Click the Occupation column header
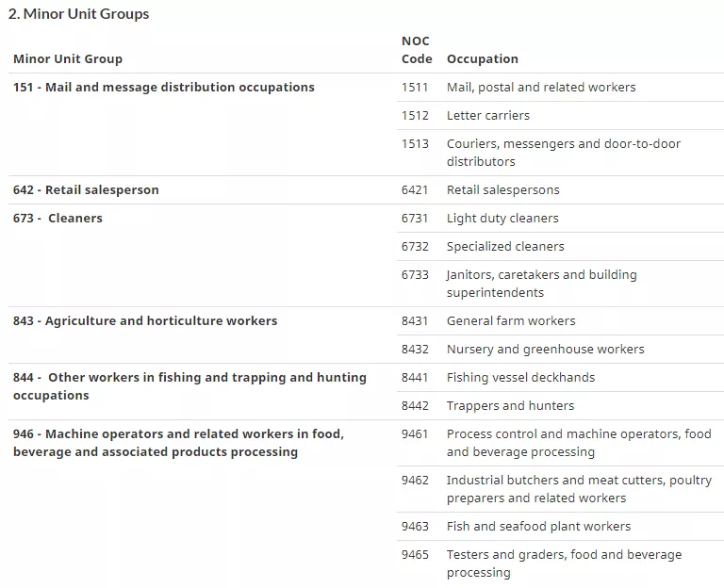The width and height of the screenshot is (724, 588). 482,58
